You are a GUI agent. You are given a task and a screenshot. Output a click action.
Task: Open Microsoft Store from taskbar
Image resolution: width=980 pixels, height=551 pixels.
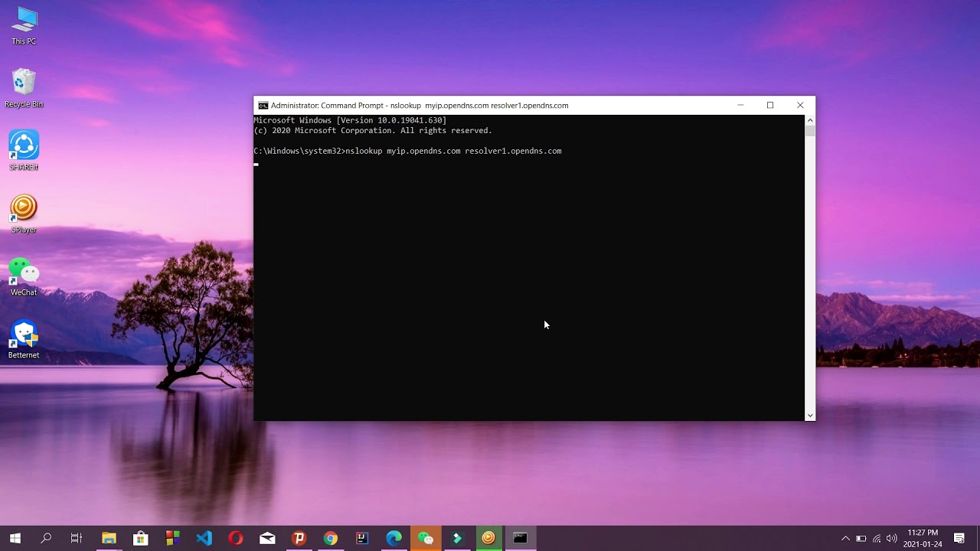pos(140,539)
